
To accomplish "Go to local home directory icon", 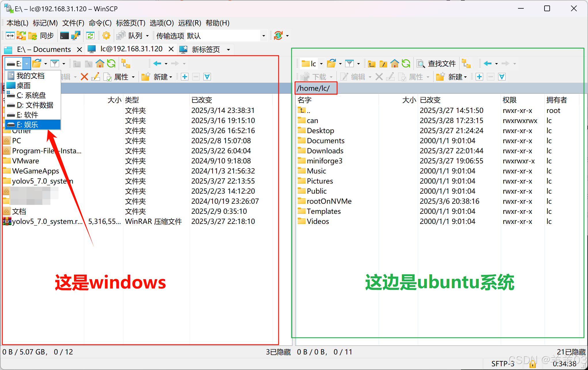I will point(100,63).
